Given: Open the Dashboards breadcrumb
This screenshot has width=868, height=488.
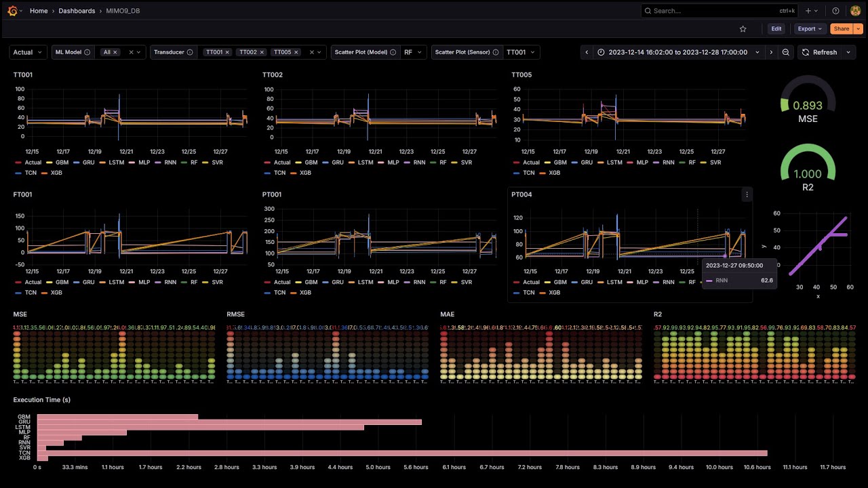Looking at the screenshot, I should (77, 11).
